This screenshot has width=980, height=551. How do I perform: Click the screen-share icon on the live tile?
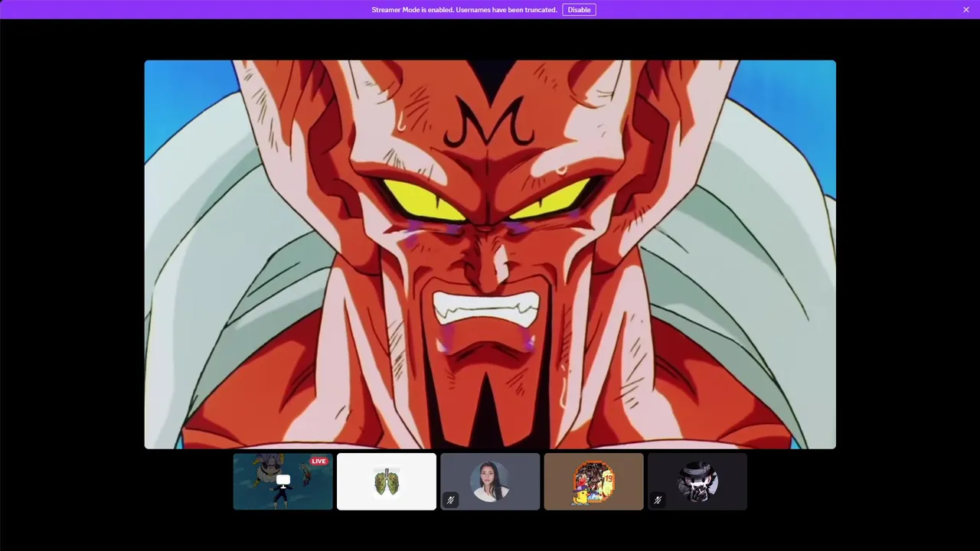[x=283, y=481]
